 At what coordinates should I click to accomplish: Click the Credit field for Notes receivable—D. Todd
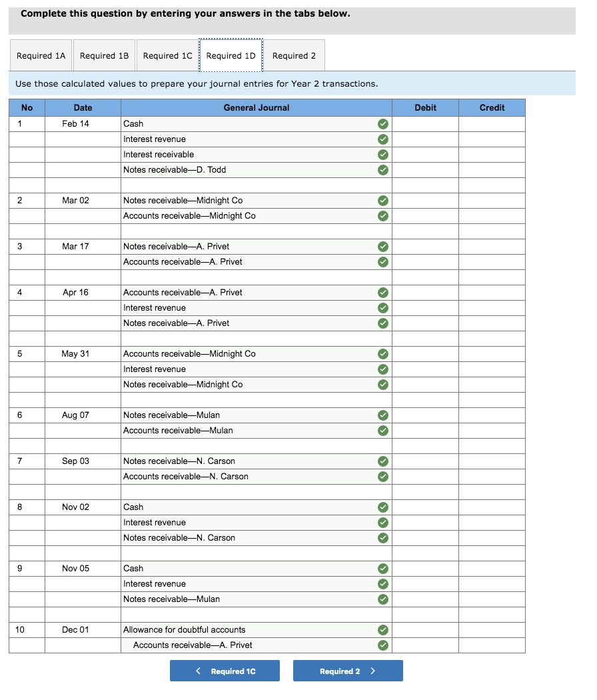(x=492, y=169)
